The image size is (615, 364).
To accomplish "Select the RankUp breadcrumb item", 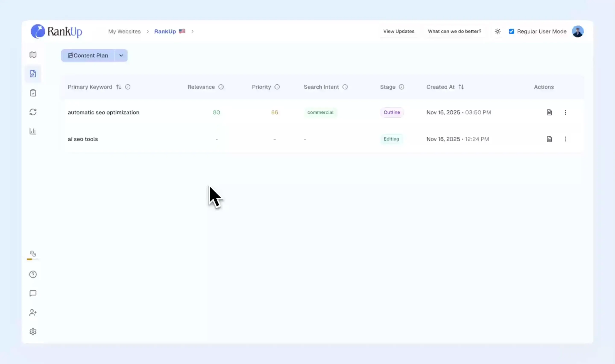I will tap(165, 31).
